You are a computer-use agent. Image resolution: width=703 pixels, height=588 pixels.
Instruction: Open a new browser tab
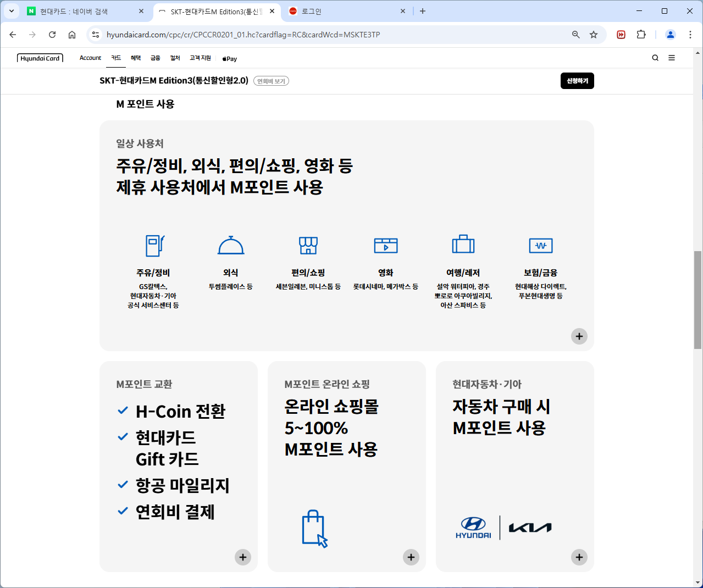point(423,11)
